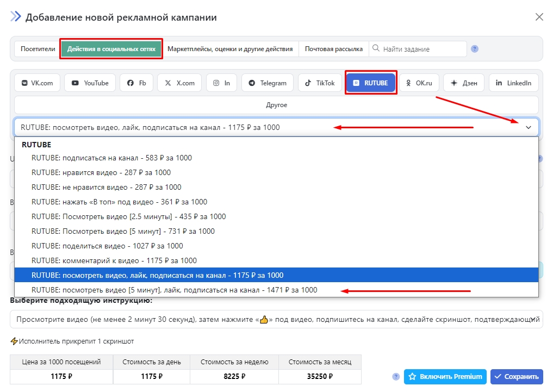Open the Почтовая рассылка tab
Viewport: 553px width, 392px height.
333,49
